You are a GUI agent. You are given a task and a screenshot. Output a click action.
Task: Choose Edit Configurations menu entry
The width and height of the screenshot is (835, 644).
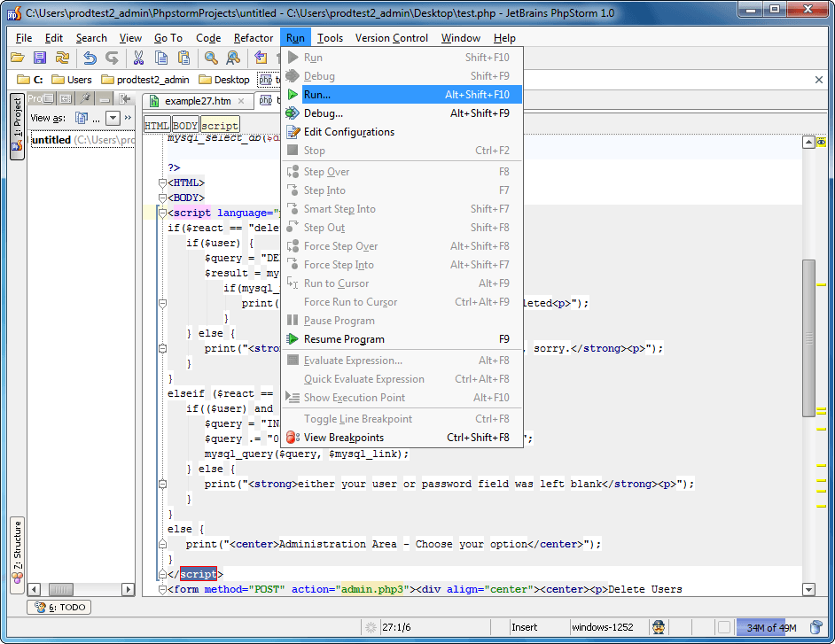click(x=402, y=132)
